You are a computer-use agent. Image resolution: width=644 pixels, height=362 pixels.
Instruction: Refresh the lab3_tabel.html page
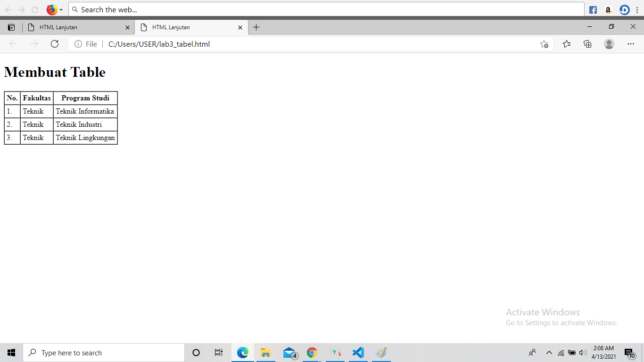tap(55, 43)
